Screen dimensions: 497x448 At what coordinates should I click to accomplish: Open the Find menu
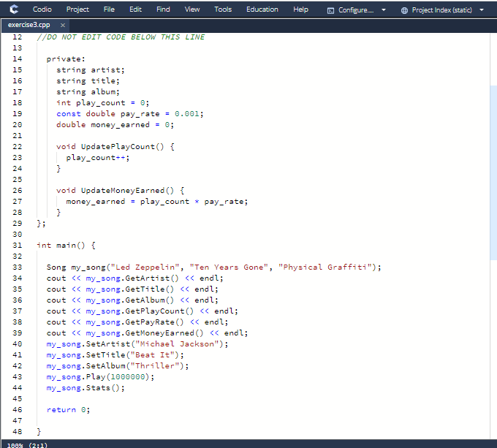click(163, 10)
